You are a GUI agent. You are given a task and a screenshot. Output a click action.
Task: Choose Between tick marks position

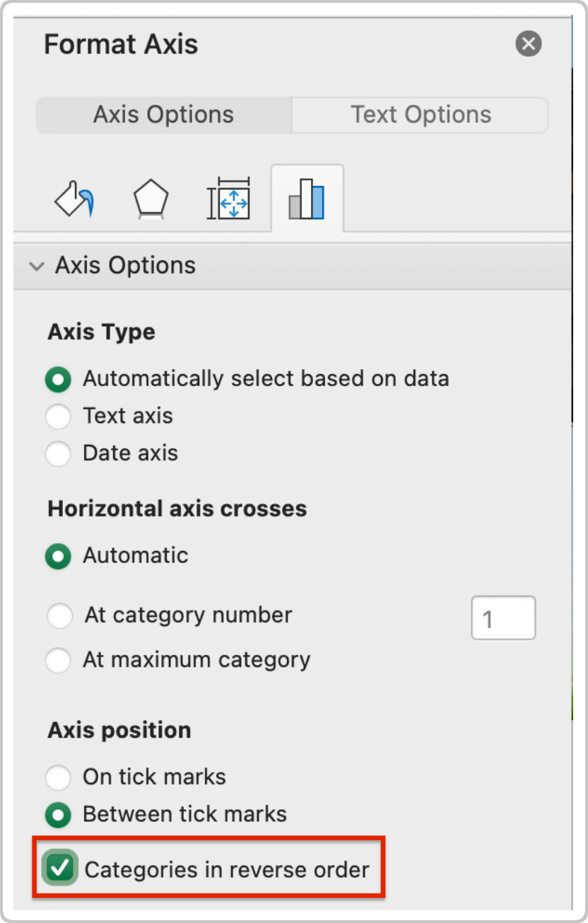click(x=58, y=814)
